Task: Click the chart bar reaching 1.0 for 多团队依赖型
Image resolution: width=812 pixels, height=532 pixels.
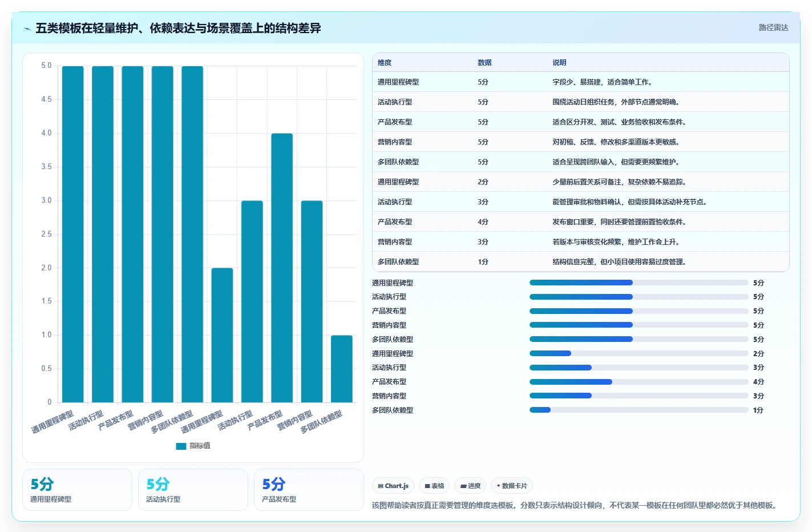Action: pos(342,369)
